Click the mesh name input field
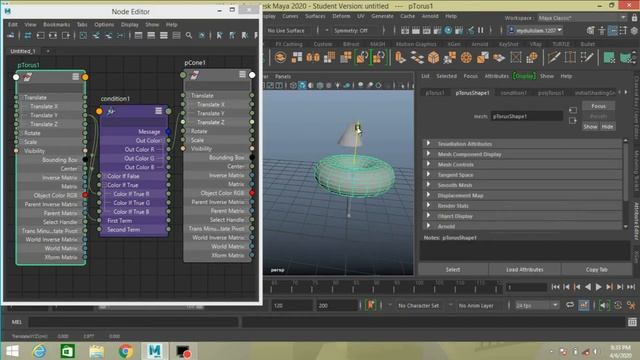The width and height of the screenshot is (640, 360). (x=527, y=116)
